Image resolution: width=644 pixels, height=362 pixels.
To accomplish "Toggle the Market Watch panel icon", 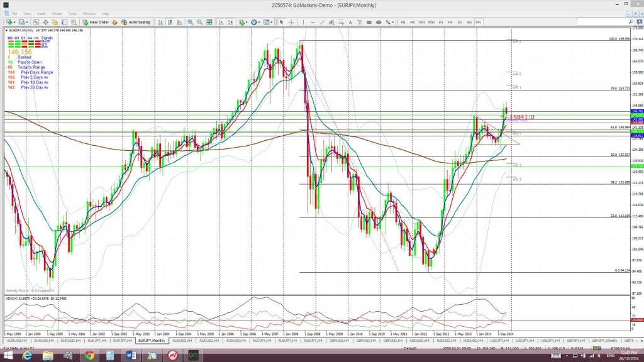I will tap(36, 22).
